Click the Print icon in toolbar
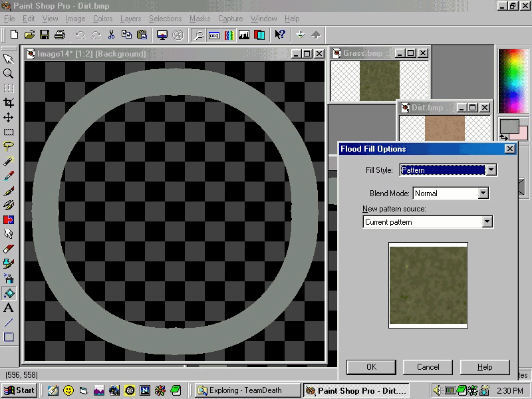Image resolution: width=532 pixels, height=399 pixels. pyautogui.click(x=60, y=35)
